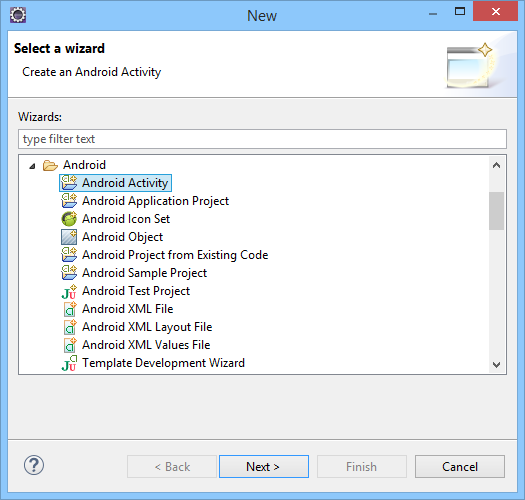Click the wizard list scroll up arrow
This screenshot has width=525, height=500.
tap(497, 165)
